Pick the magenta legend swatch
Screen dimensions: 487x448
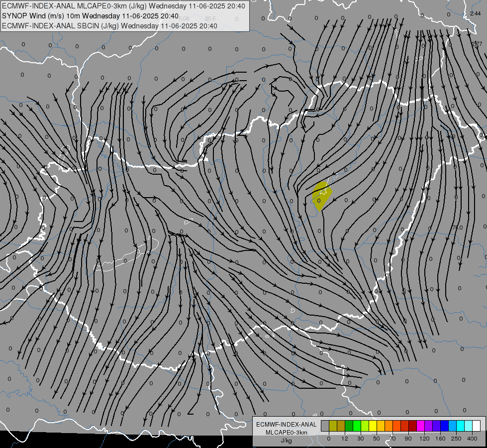[421, 426]
